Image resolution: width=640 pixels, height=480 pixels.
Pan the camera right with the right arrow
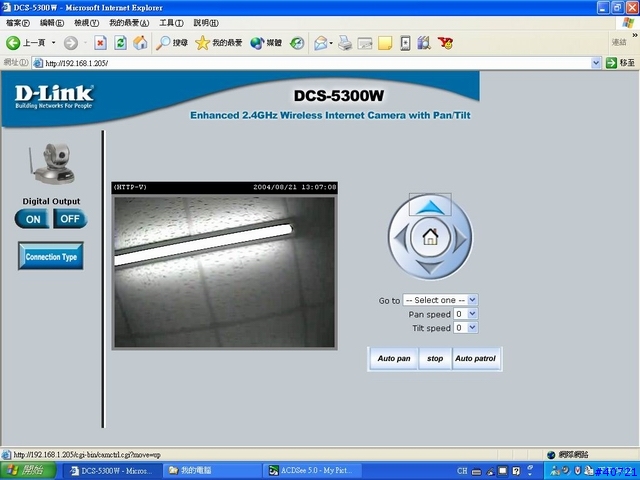(x=460, y=238)
